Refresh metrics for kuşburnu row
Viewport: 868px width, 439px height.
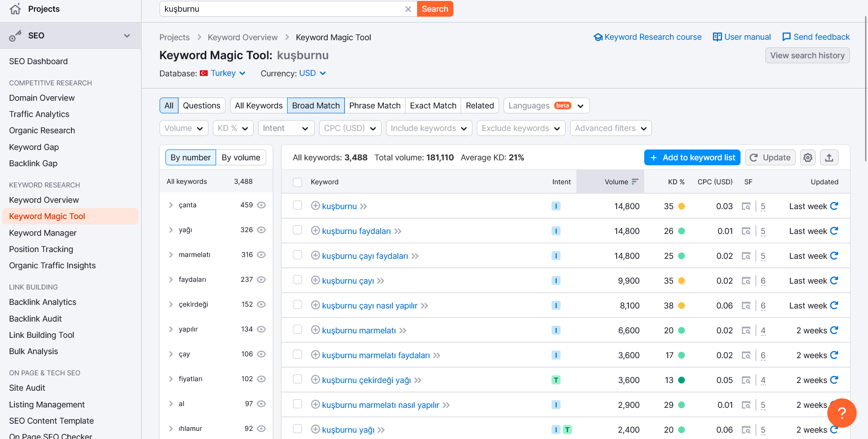834,206
